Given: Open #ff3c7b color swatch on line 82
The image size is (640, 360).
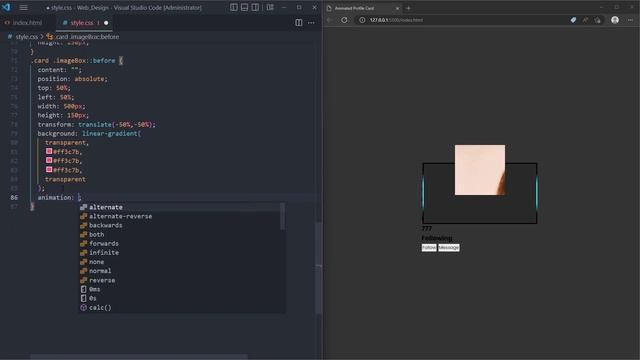Looking at the screenshot, I should (49, 160).
